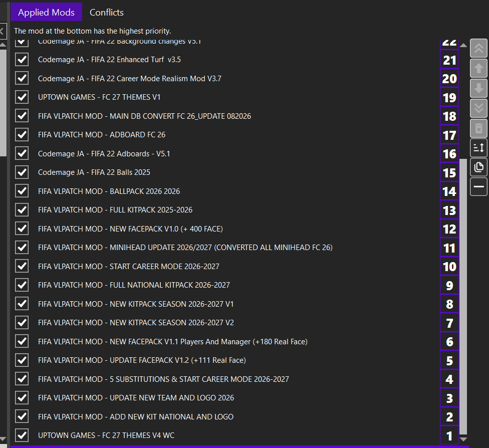The width and height of the screenshot is (489, 448).
Task: Move mod down one position arrow
Action: pyautogui.click(x=478, y=88)
